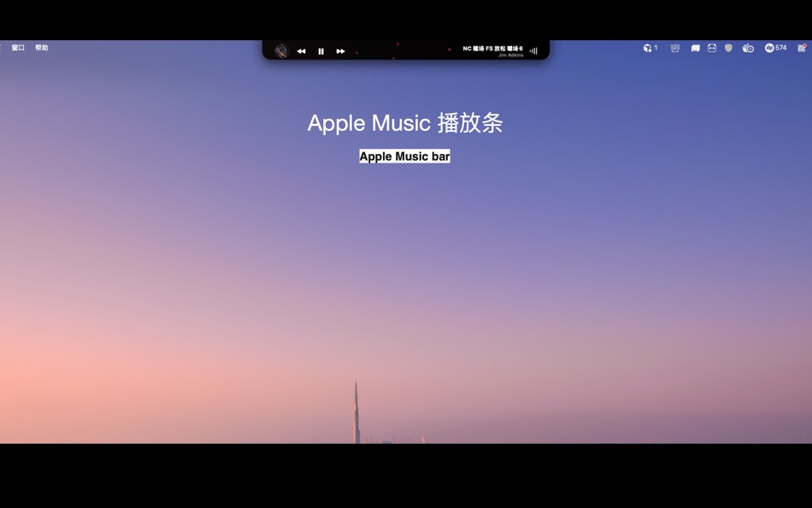Rewind to the previous track
812x508 pixels.
click(301, 51)
